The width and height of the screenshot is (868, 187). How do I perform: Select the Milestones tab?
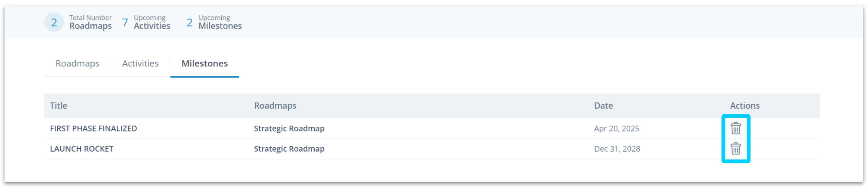pos(205,63)
